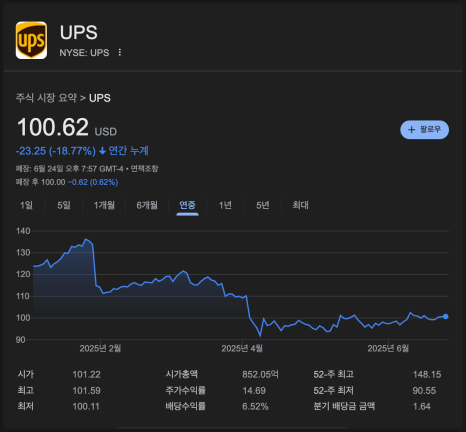Switch to the 1개월 range tab

[x=104, y=205]
